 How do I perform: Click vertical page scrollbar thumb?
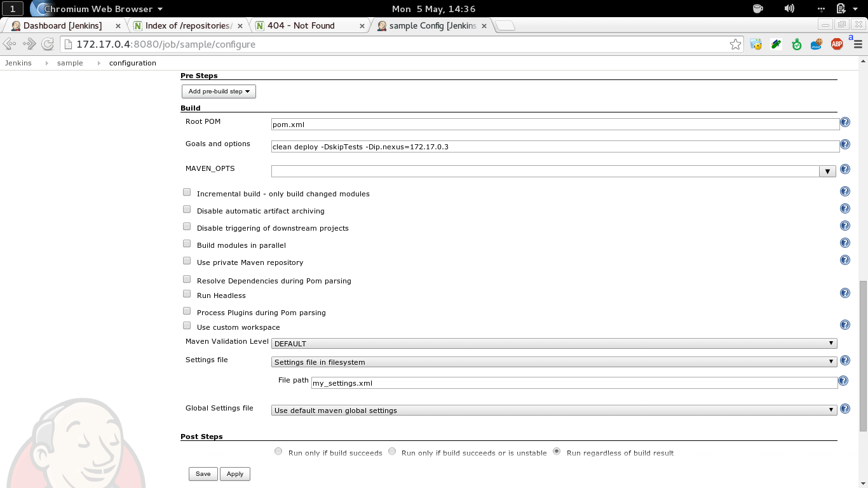[863, 356]
